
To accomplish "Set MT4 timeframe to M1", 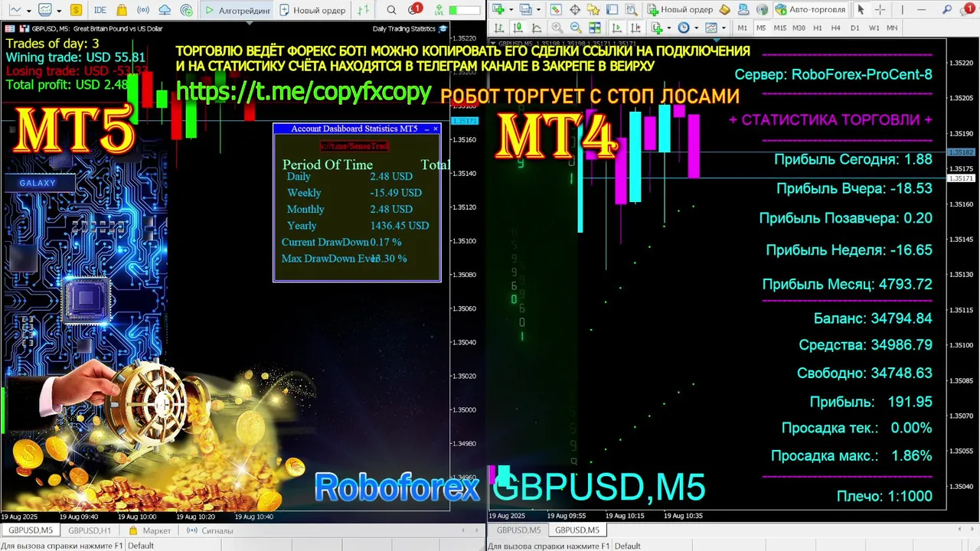I will [742, 28].
